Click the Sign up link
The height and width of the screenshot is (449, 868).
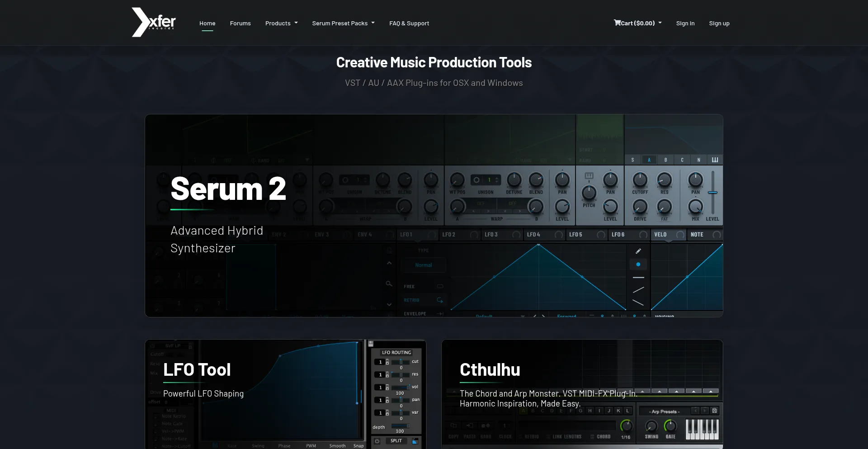pos(719,23)
